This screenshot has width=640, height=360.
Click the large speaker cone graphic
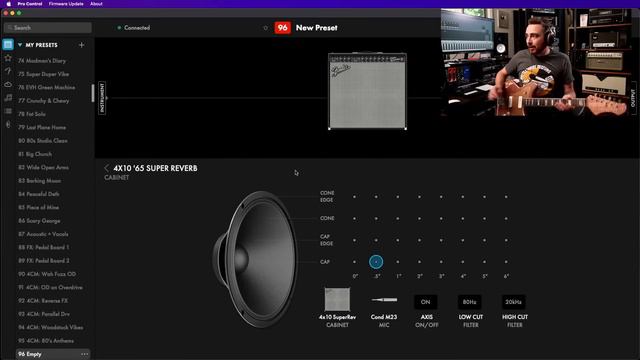[256, 259]
